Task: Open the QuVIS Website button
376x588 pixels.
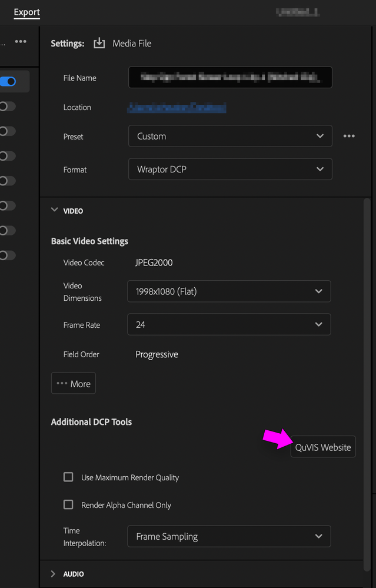Action: (x=323, y=447)
